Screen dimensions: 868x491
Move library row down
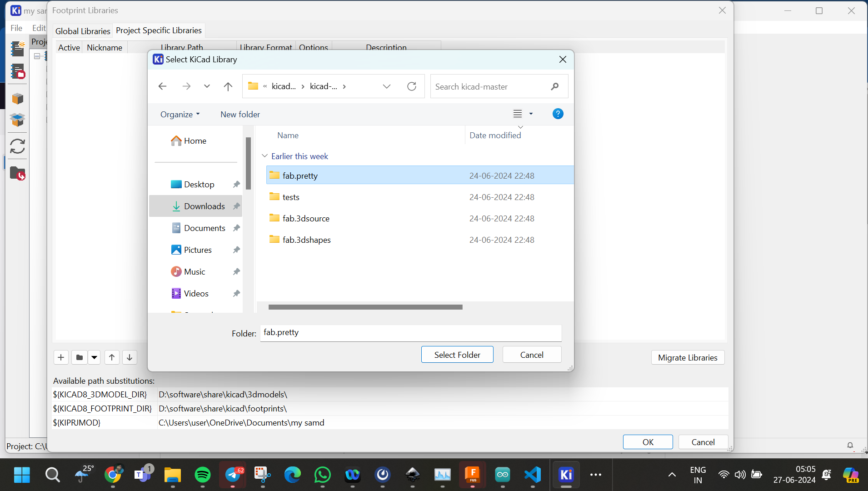tap(130, 357)
